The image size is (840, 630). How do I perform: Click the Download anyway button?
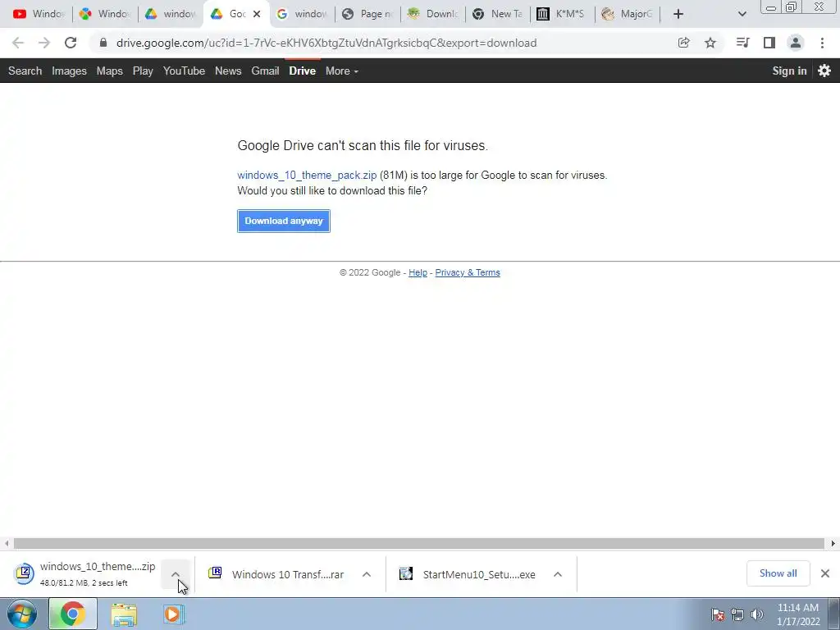(284, 221)
